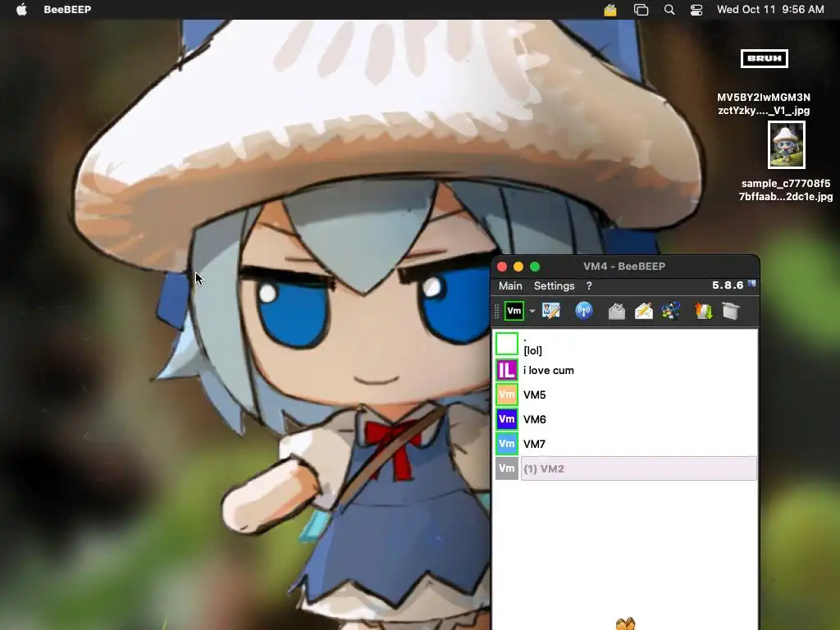Viewport: 840px width, 630px height.
Task: Click the orange Vm avatar of VM5
Action: tap(506, 395)
